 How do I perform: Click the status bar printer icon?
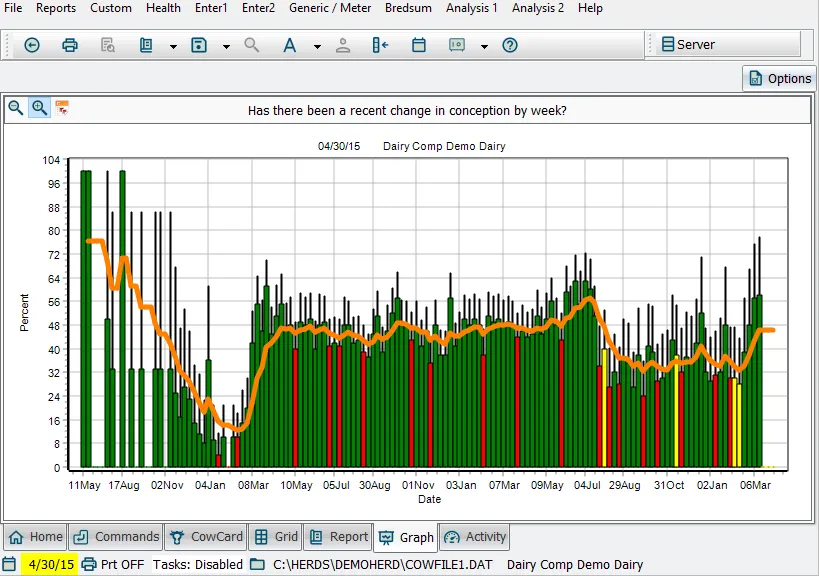[x=89, y=565]
